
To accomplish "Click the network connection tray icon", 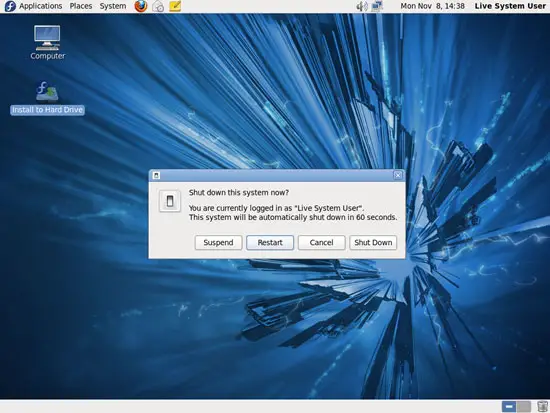I will pos(377,6).
